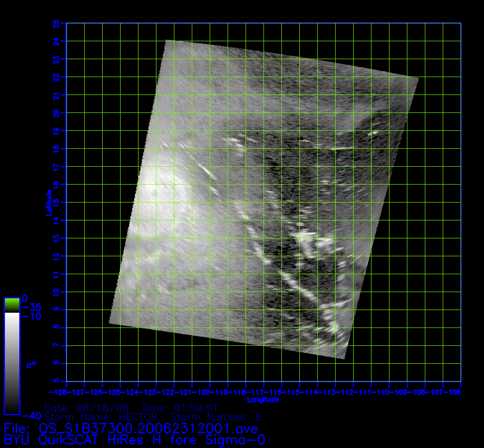Screen dimensions: 484x448
Task: Click the -10 color bar scale label
Action: (x=31, y=317)
